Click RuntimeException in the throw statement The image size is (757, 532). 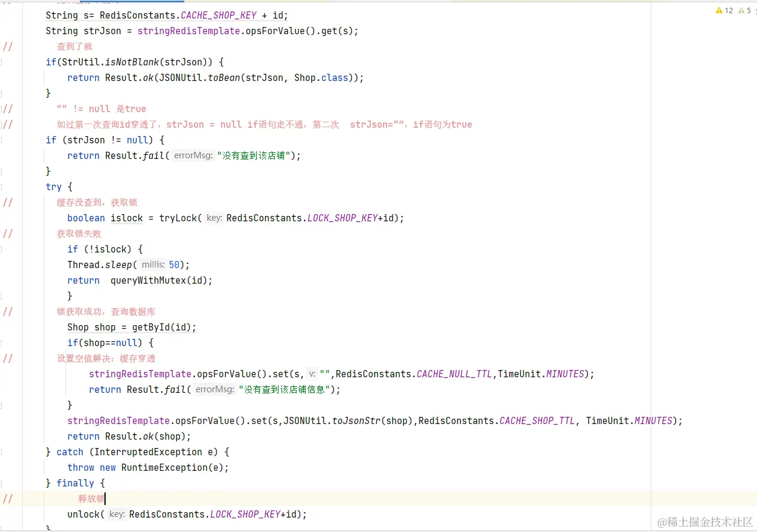pyautogui.click(x=164, y=467)
